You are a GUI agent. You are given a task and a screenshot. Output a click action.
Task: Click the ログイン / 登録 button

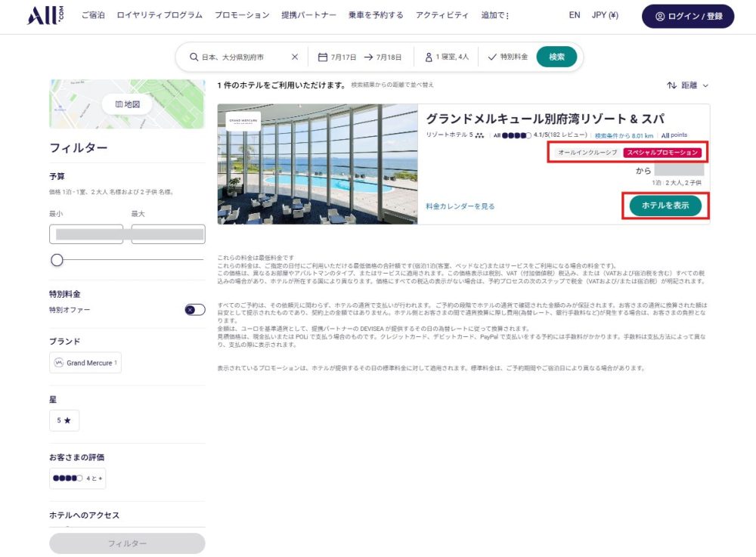tap(688, 17)
